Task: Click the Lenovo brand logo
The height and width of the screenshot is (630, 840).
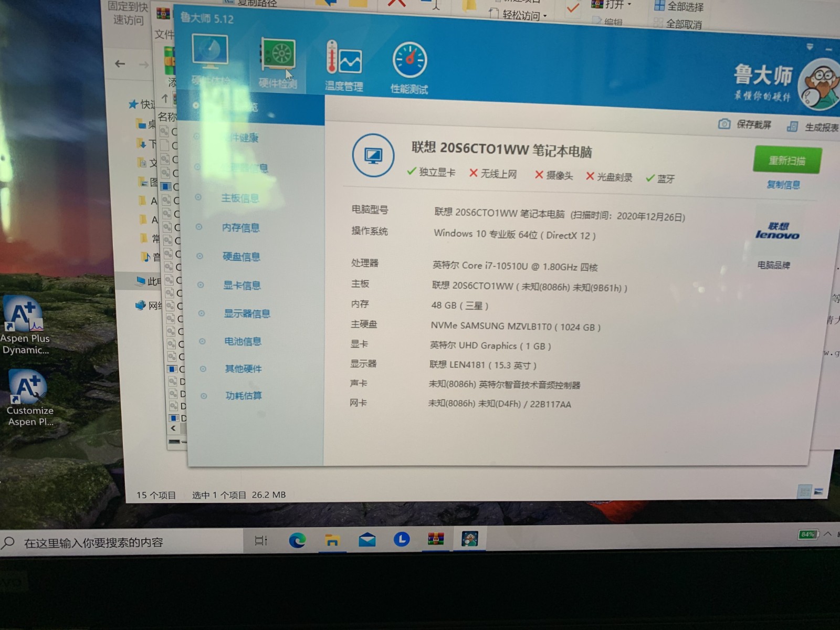Action: (778, 230)
